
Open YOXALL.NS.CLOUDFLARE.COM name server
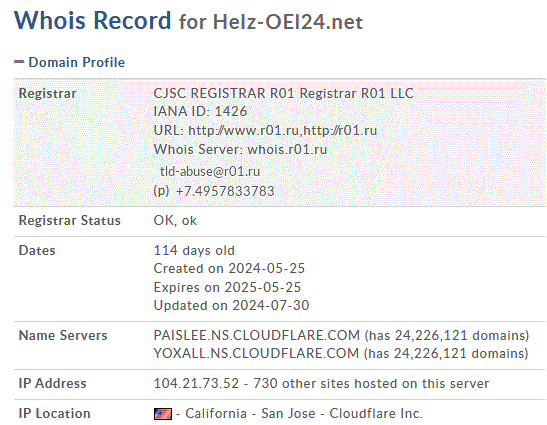pos(256,353)
